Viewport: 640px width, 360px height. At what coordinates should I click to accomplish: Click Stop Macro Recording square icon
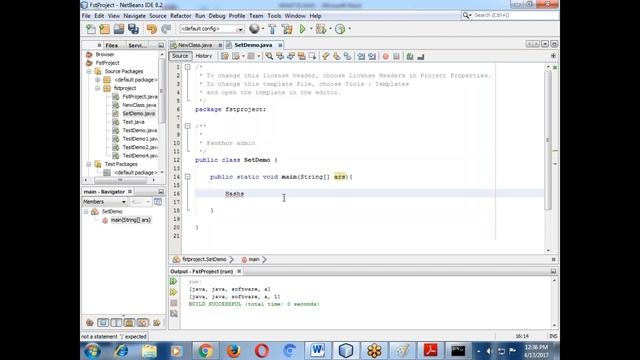[396, 56]
